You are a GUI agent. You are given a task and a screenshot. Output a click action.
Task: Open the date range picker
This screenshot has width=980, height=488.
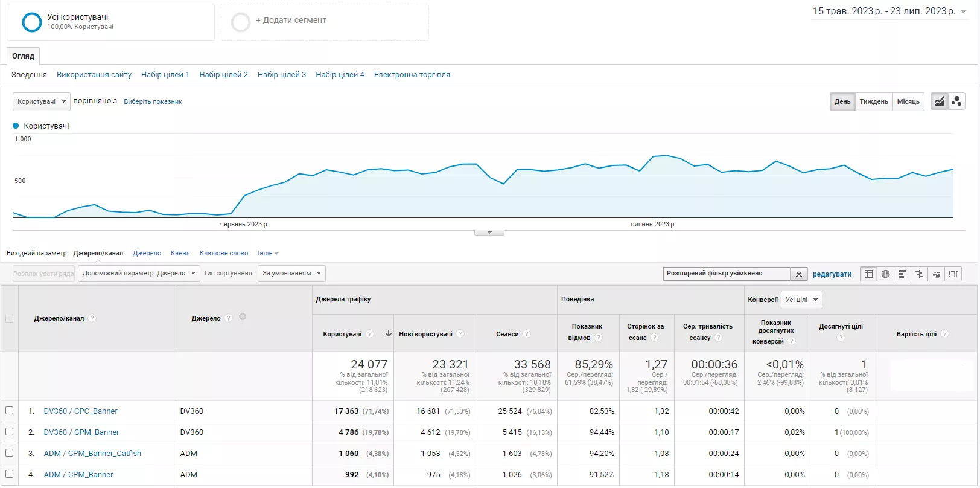[x=889, y=11]
